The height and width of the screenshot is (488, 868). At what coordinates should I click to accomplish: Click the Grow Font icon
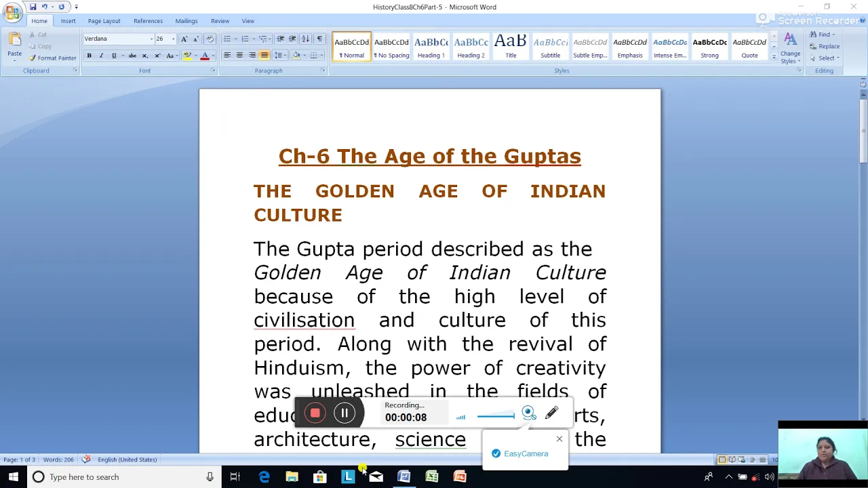[x=184, y=39]
